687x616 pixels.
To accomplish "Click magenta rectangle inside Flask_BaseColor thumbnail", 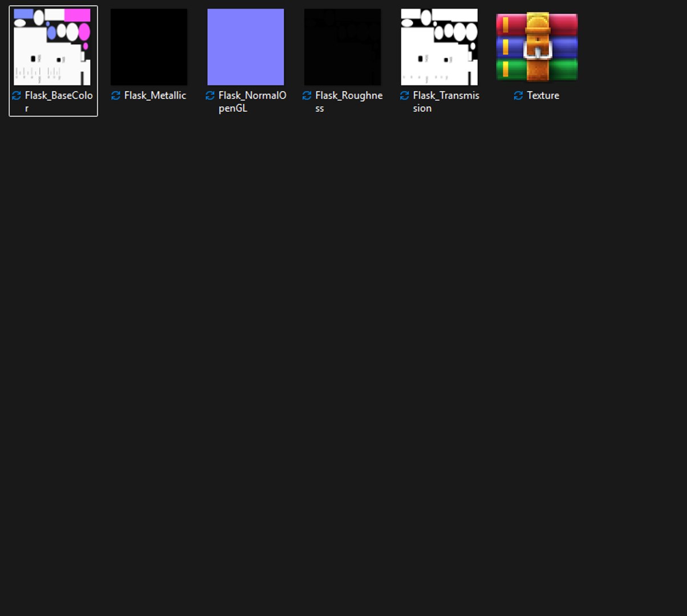I will coord(77,15).
